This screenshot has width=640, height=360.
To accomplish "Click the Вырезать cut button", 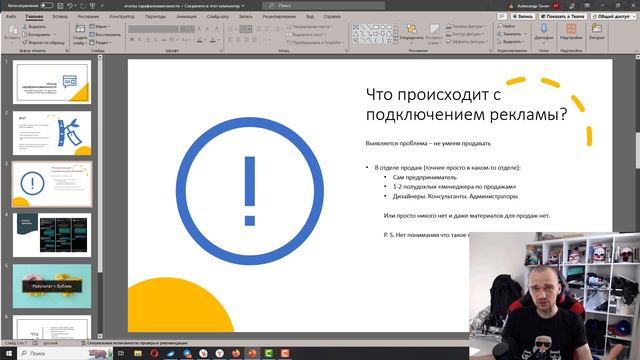I will click(34, 27).
